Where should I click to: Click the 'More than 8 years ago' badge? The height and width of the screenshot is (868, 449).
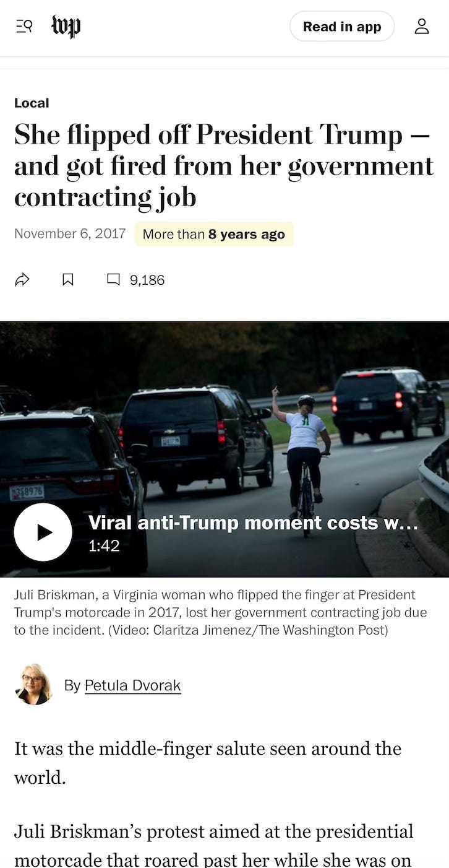click(x=214, y=234)
